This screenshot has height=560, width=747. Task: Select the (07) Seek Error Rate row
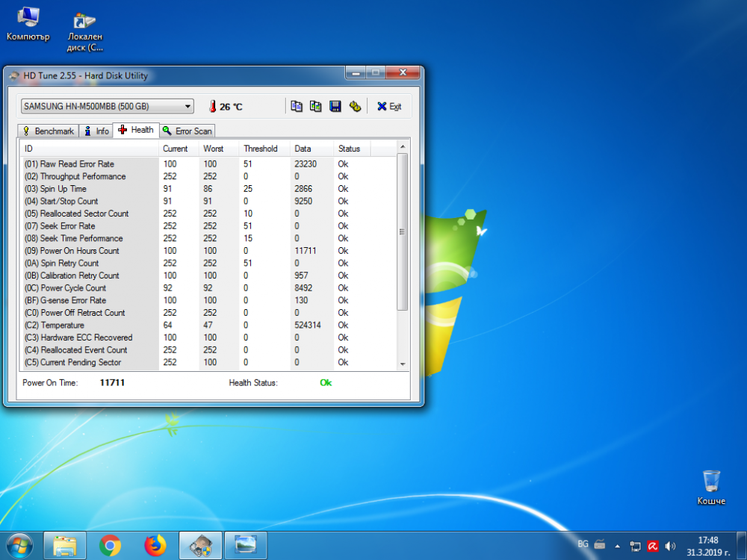pyautogui.click(x=208, y=225)
